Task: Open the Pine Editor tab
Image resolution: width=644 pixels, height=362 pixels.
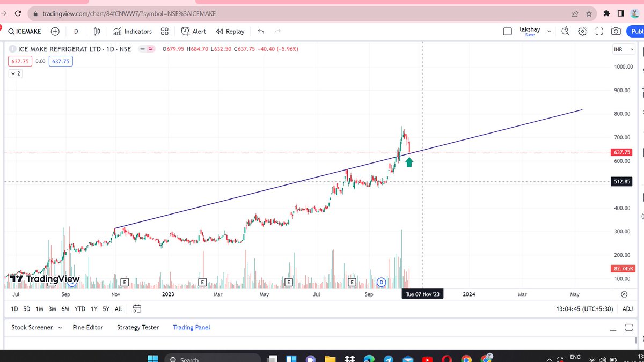Action: 88,327
